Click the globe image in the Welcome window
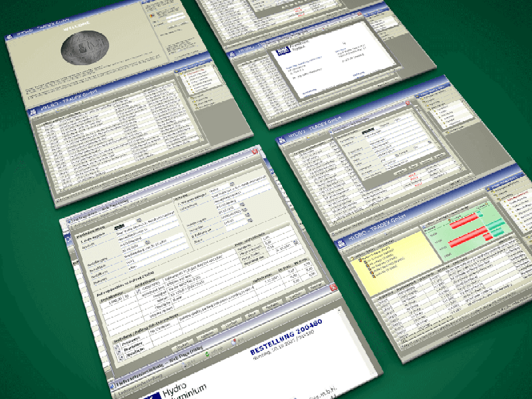Image resolution: width=532 pixels, height=399 pixels. coord(85,47)
